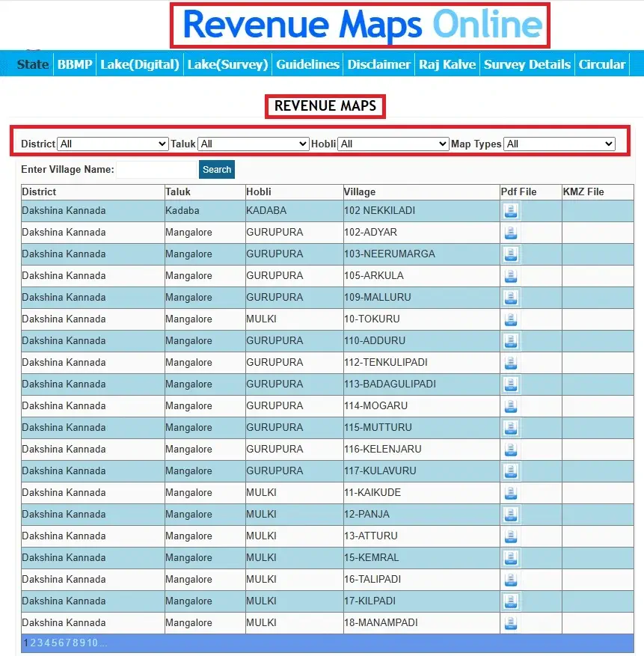Expand the District dropdown
This screenshot has width=644, height=656.
112,144
